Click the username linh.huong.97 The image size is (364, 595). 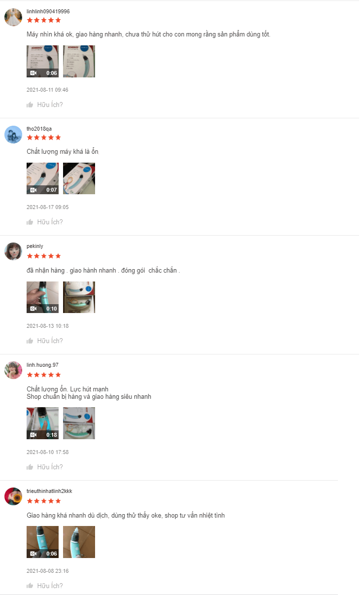[42, 365]
